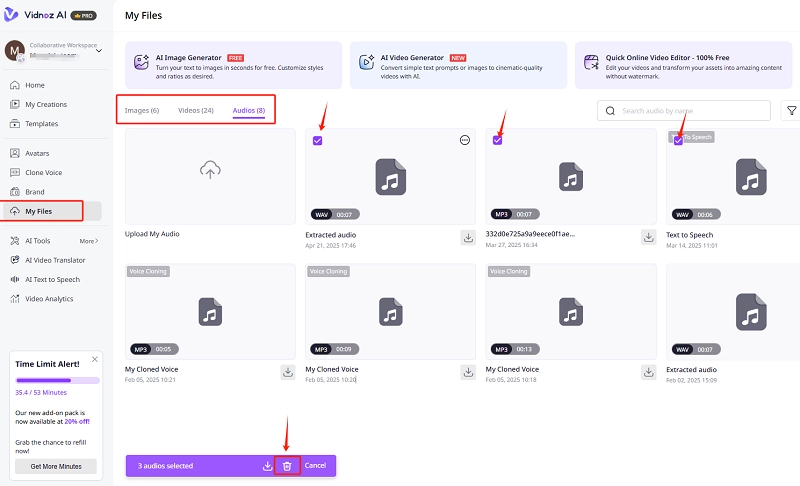The height and width of the screenshot is (486, 800).
Task: Expand AI Tools More menu
Action: coord(89,241)
